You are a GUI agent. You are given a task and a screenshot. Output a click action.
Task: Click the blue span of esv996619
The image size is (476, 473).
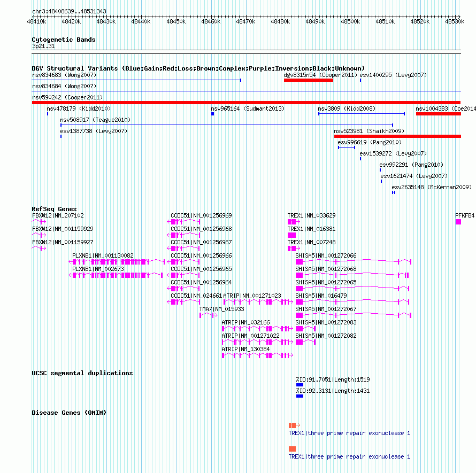click(347, 148)
